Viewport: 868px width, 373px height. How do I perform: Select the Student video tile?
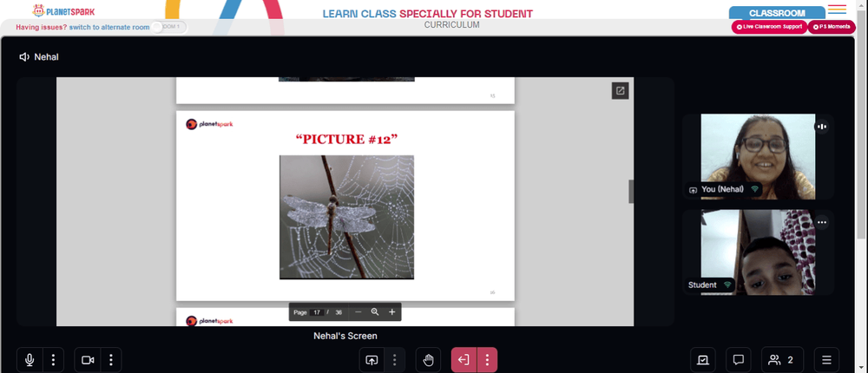click(x=758, y=252)
